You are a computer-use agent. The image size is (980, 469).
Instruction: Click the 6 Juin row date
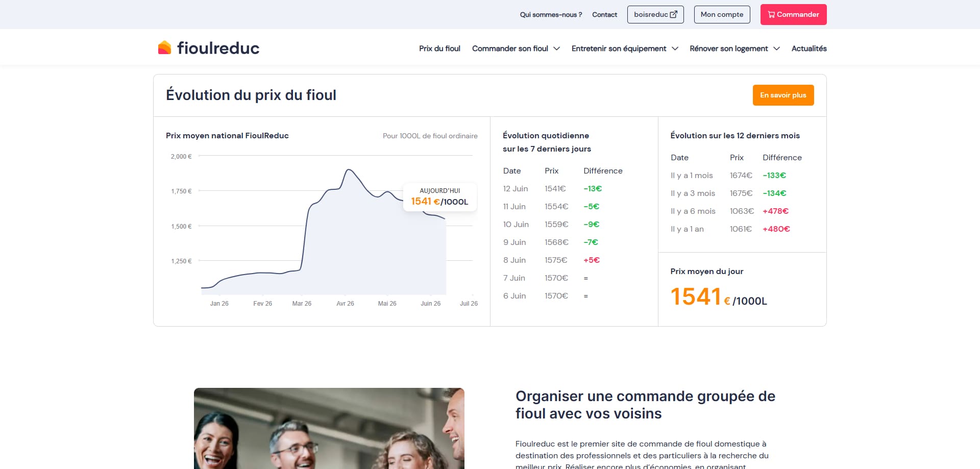tap(514, 296)
